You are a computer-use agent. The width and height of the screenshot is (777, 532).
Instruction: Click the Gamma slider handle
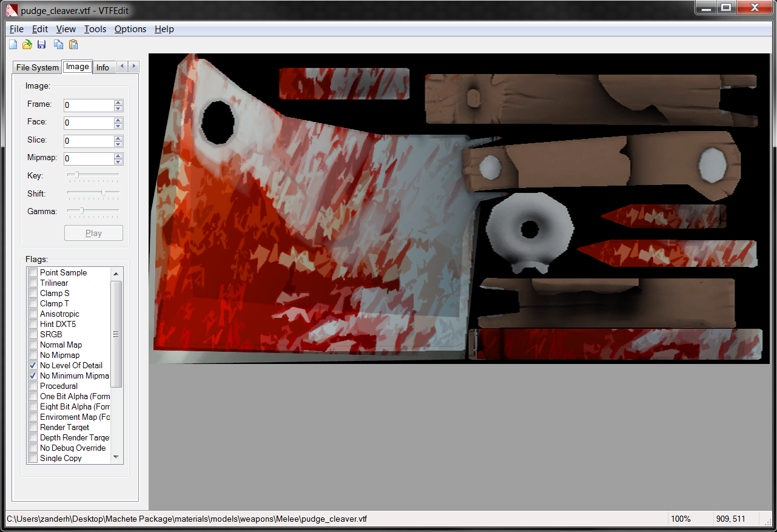pyautogui.click(x=82, y=211)
